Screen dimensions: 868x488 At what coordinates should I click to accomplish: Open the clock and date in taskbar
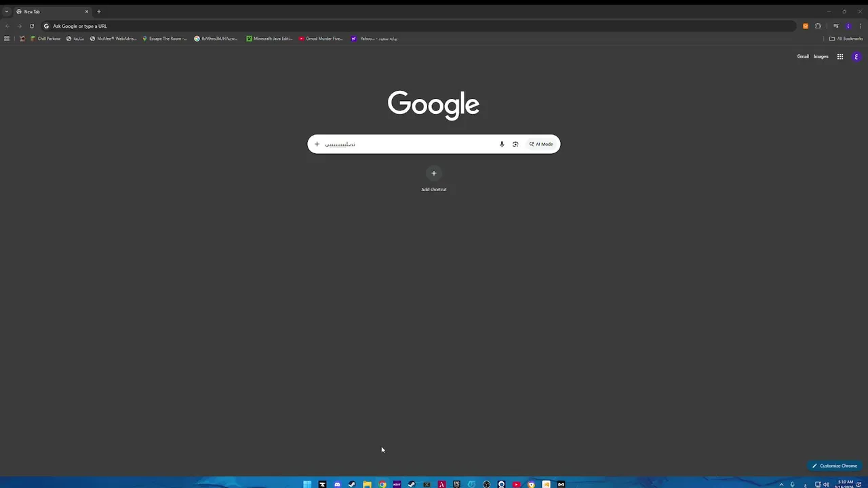click(845, 484)
